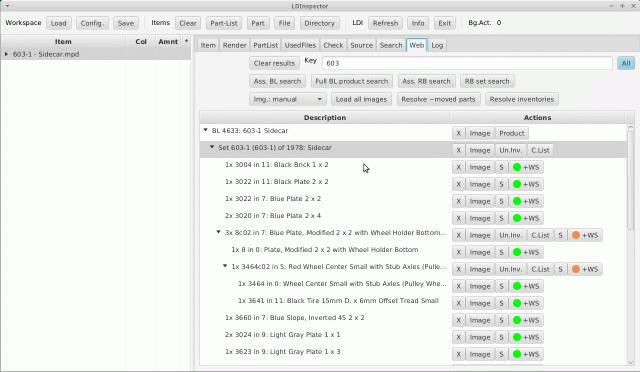Collapse Set 603-1 of 1978 Sidecar node
The height and width of the screenshot is (372, 640).
click(212, 147)
